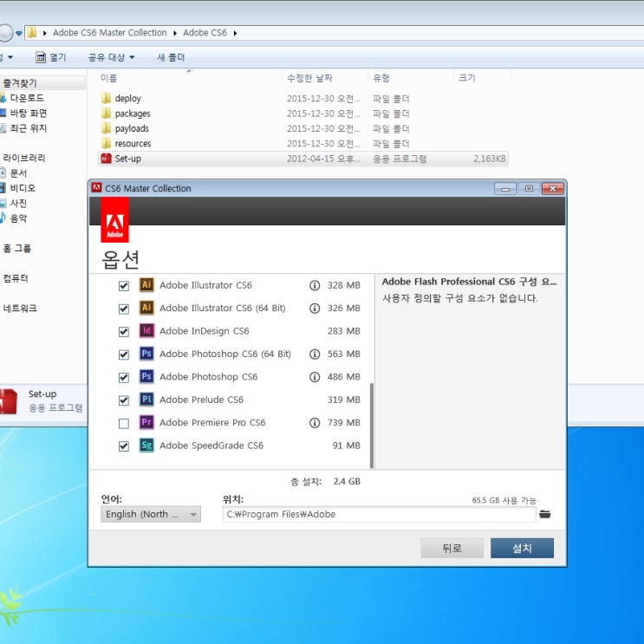Image resolution: width=644 pixels, height=644 pixels.
Task: Uncheck Adobe Photoshop CS6 (64 Bit) checkbox
Action: (124, 355)
